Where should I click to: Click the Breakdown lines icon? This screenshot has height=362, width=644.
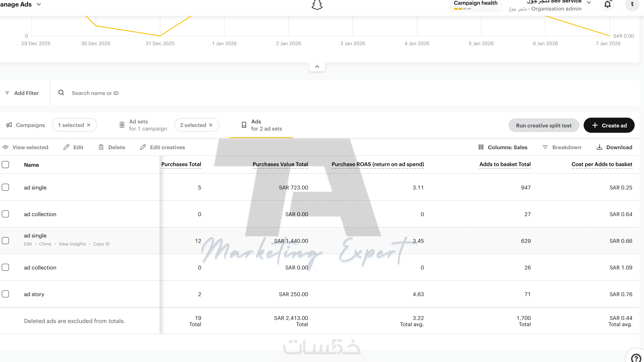point(545,147)
